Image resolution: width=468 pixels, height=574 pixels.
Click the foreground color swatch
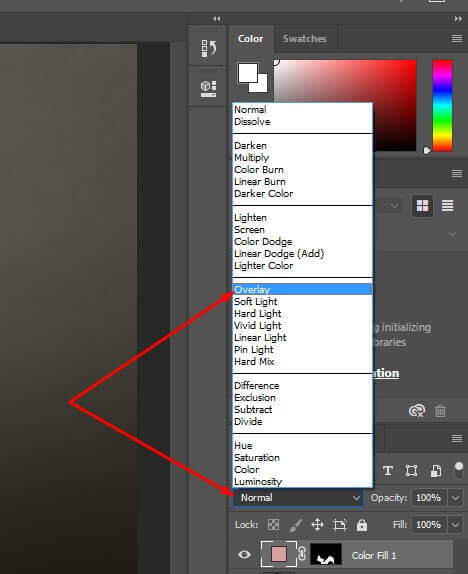tap(248, 73)
